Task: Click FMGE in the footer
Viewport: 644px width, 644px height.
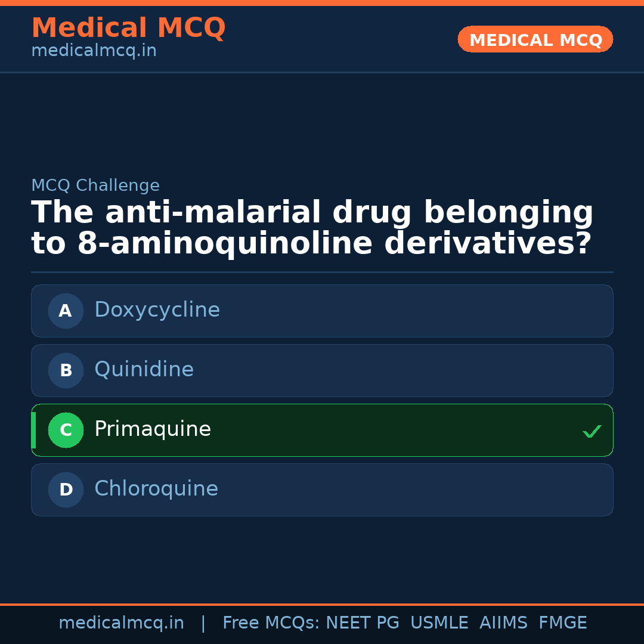Action: (562, 623)
